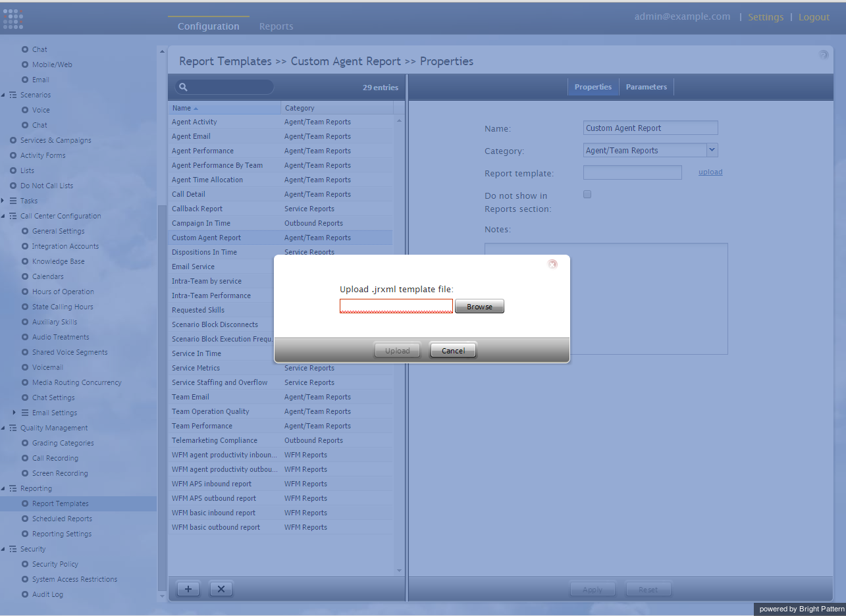The width and height of the screenshot is (846, 616).
Task: Click the Report template text field
Action: click(x=633, y=172)
